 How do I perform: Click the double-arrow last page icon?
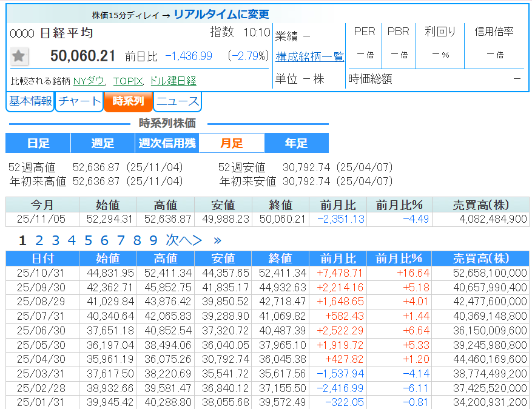point(217,240)
